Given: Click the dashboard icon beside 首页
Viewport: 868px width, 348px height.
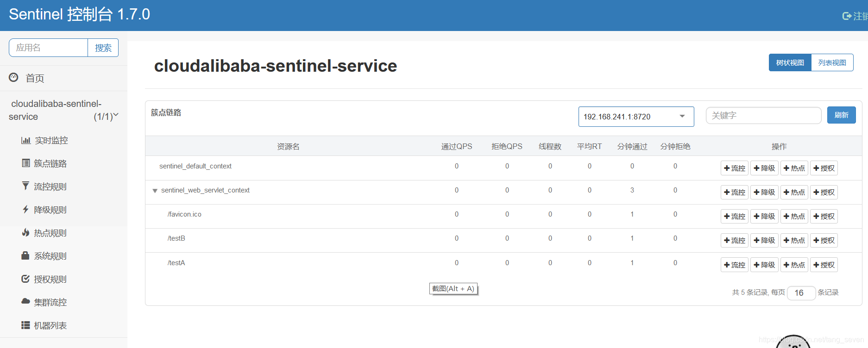Looking at the screenshot, I should (14, 78).
